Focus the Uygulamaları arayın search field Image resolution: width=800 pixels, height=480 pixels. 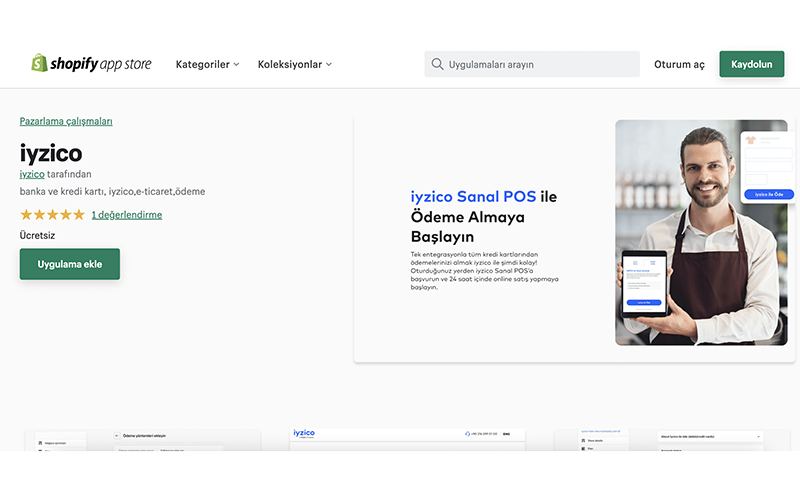[x=532, y=64]
